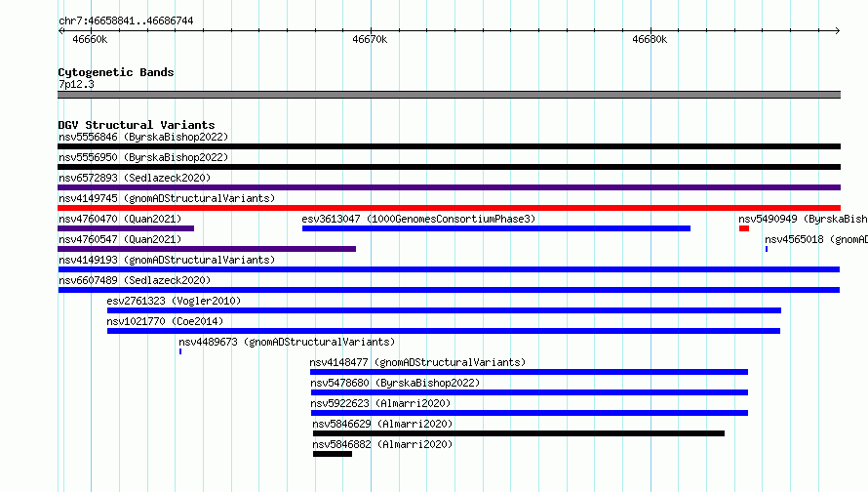Viewport: 868px width, 492px height.
Task: Click variant label esv3613047 (1000GenomesConsortiumPhase3)
Action: coord(418,219)
